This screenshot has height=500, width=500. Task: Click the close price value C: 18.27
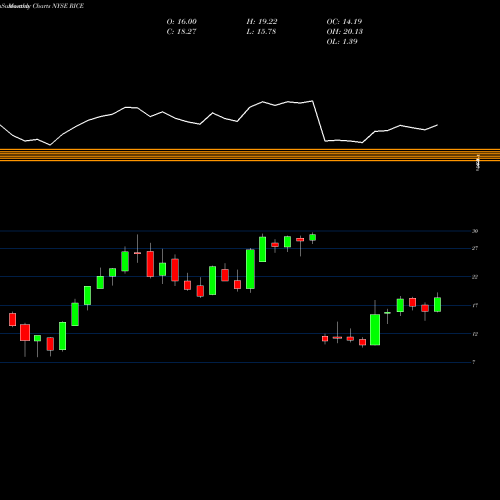coord(182,32)
